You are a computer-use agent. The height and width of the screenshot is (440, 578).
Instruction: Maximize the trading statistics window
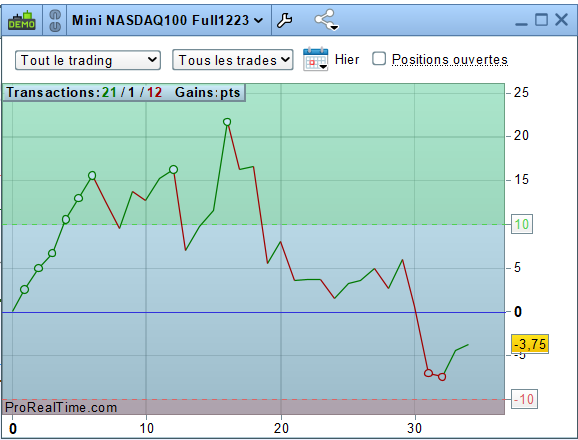[541, 20]
